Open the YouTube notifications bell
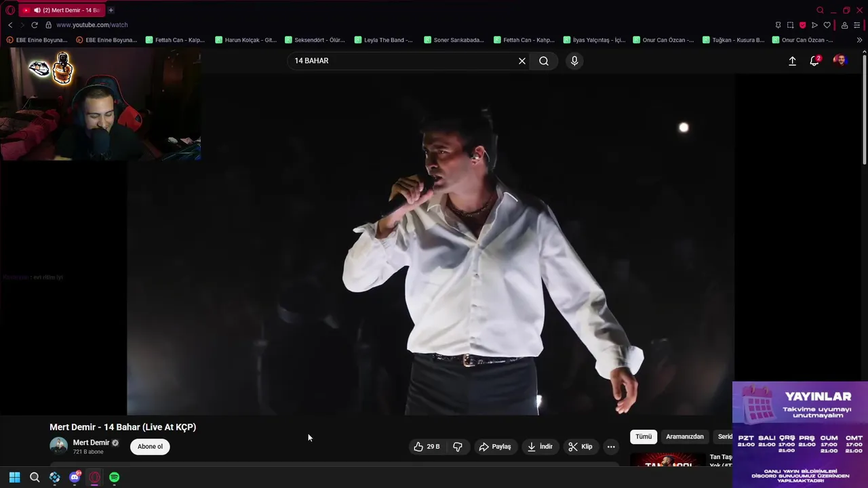The image size is (868, 488). (x=814, y=61)
